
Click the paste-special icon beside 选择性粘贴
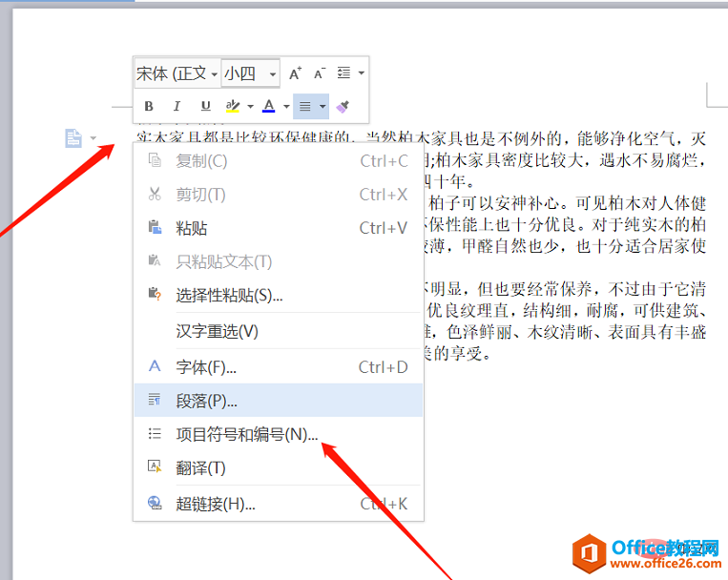click(155, 294)
